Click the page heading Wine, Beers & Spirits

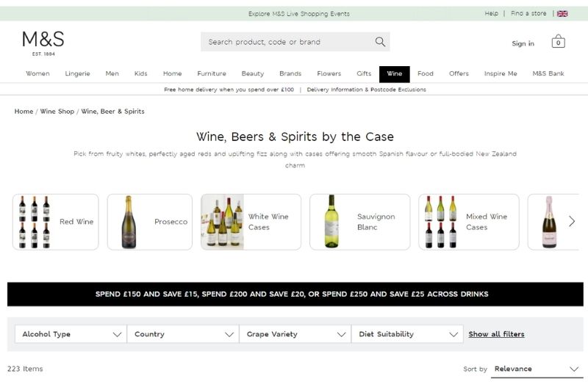[295, 137]
